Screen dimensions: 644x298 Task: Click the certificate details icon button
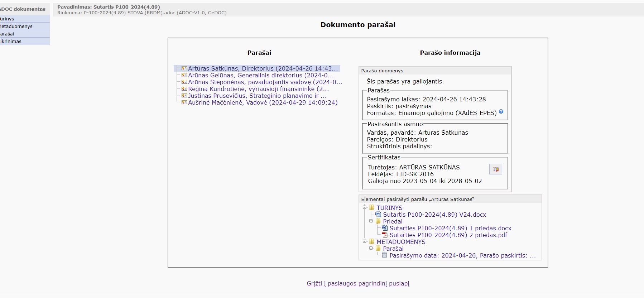[495, 169]
